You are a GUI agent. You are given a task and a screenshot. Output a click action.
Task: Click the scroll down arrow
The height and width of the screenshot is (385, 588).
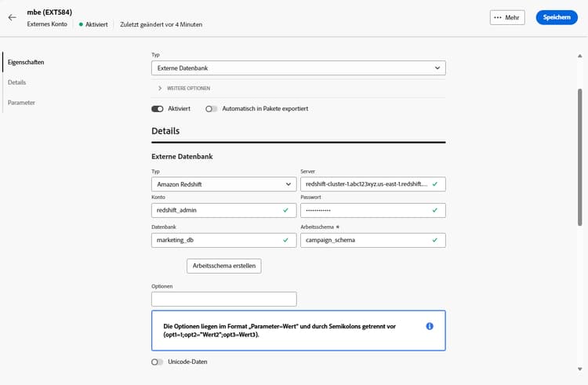pos(579,369)
